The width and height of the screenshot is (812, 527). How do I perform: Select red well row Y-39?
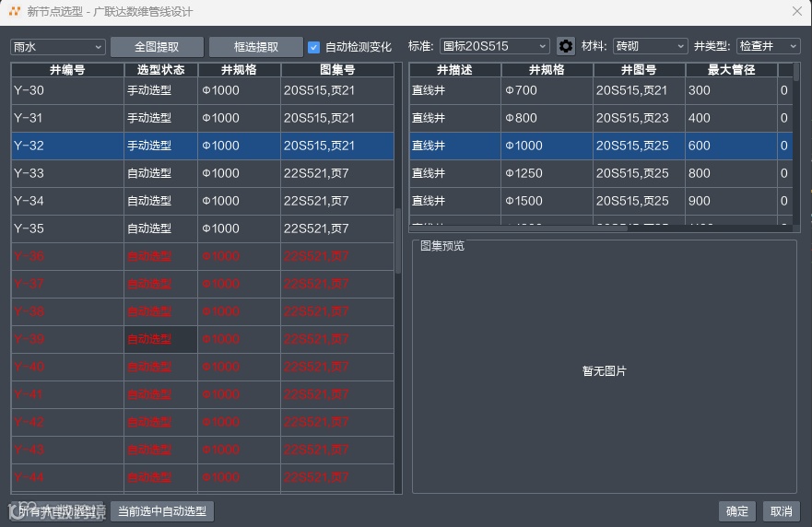[203, 339]
